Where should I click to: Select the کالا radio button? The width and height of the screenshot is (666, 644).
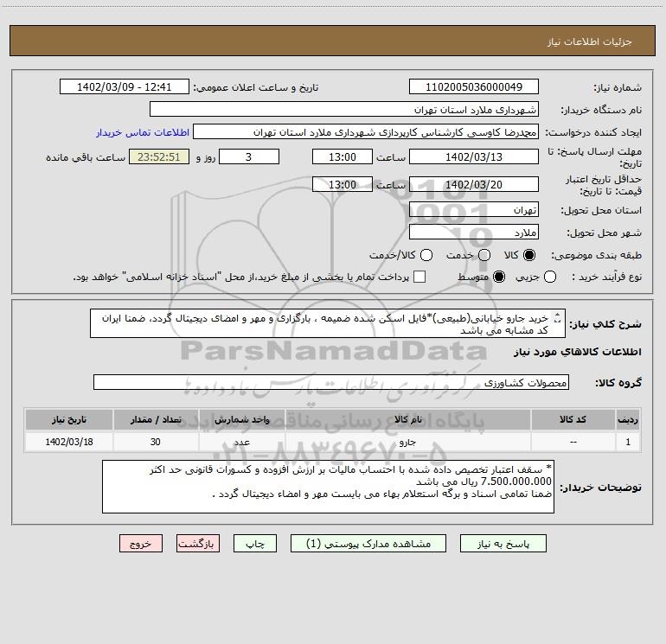point(529,255)
